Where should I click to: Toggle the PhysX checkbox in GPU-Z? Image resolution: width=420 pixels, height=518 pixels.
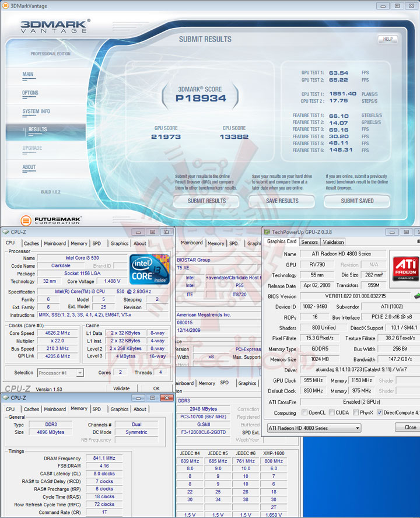click(356, 412)
